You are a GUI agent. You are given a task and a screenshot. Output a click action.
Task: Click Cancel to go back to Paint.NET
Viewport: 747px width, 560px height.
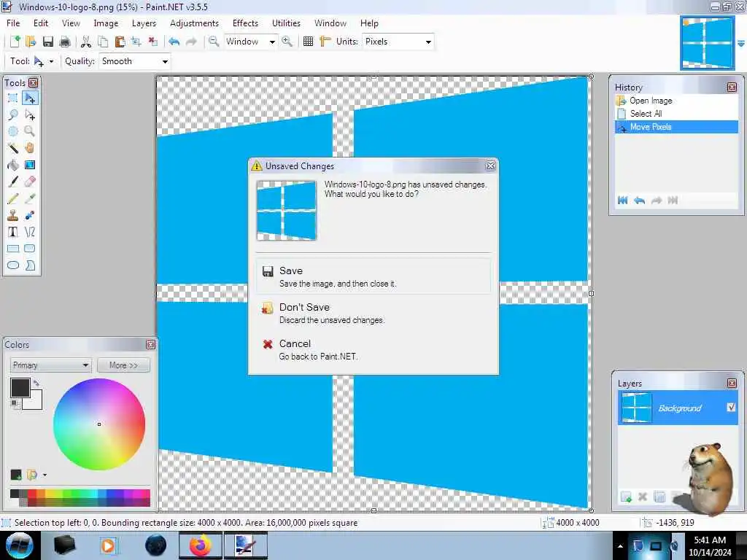(x=373, y=349)
